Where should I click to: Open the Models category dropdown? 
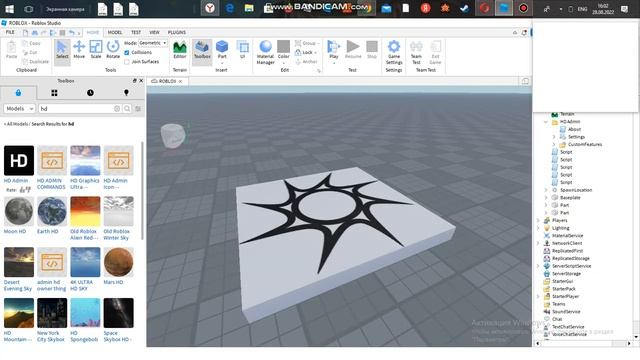tap(19, 109)
